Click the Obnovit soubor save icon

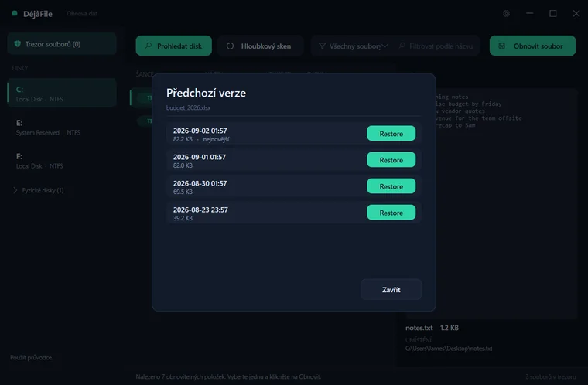[x=501, y=46]
